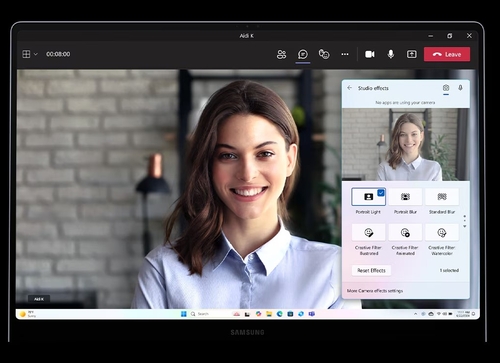Open More actions ellipsis menu
500x363 pixels.
pyautogui.click(x=345, y=54)
